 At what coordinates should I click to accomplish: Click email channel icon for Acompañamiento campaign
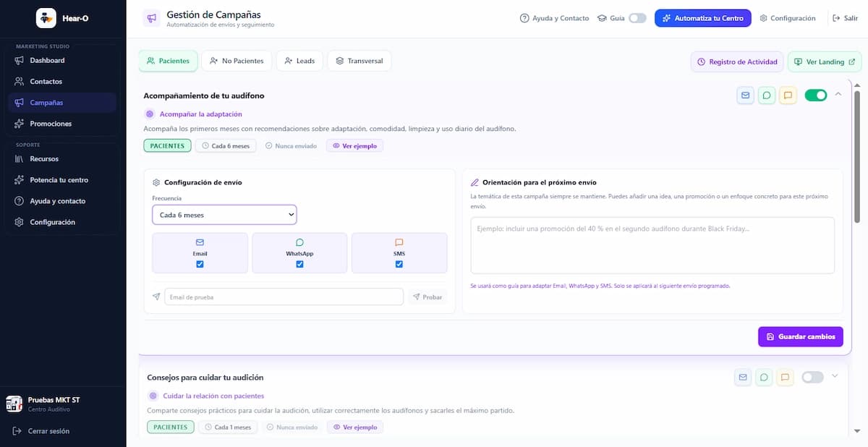click(745, 95)
